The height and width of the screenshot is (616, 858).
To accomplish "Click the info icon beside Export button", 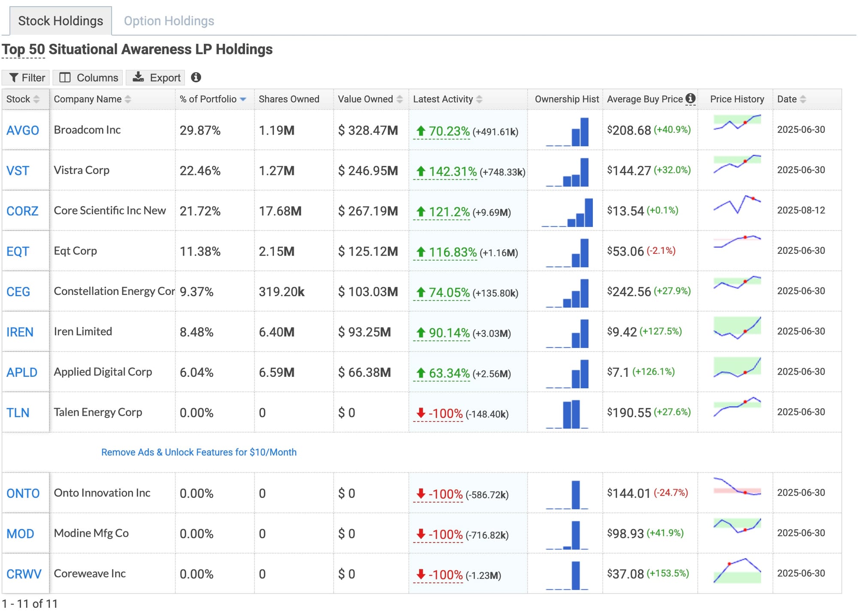I will coord(196,78).
